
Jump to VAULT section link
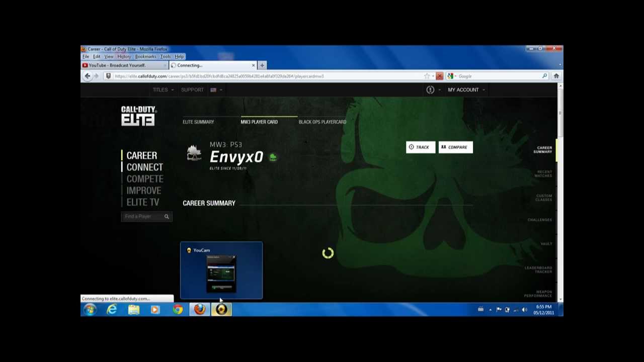coord(546,244)
